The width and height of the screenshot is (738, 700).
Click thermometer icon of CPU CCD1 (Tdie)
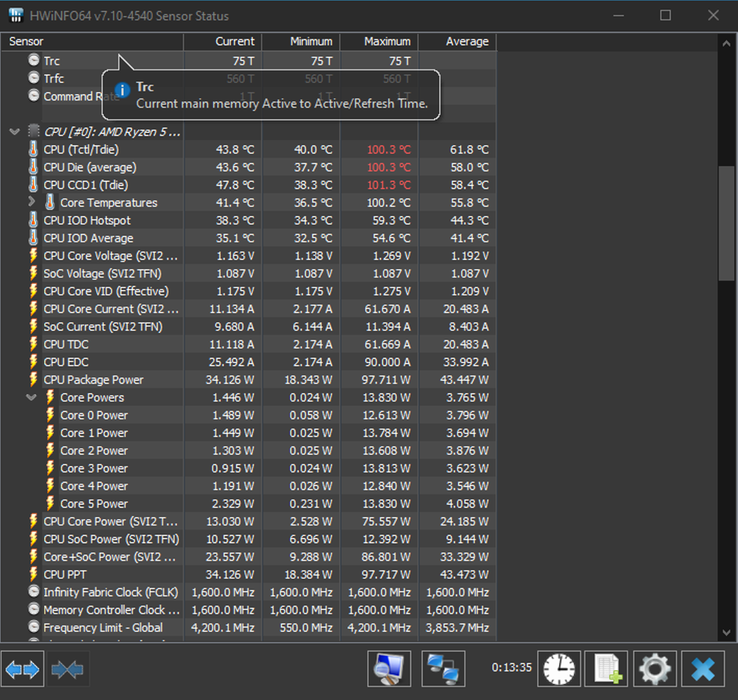click(x=33, y=185)
